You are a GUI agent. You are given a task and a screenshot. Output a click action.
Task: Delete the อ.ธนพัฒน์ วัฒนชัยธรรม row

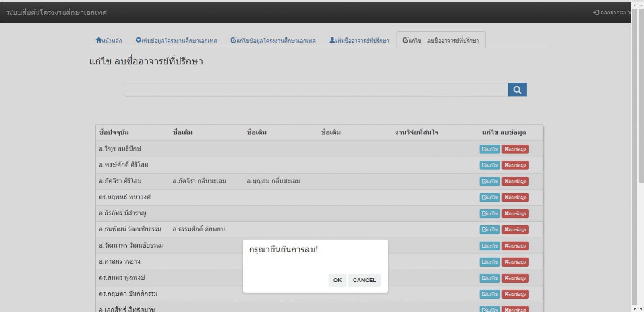click(x=515, y=229)
